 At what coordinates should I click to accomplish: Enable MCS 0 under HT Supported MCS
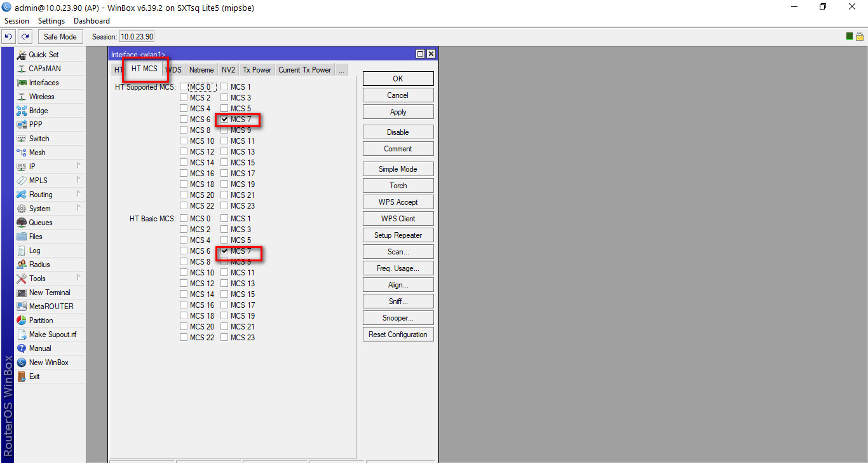pyautogui.click(x=184, y=87)
